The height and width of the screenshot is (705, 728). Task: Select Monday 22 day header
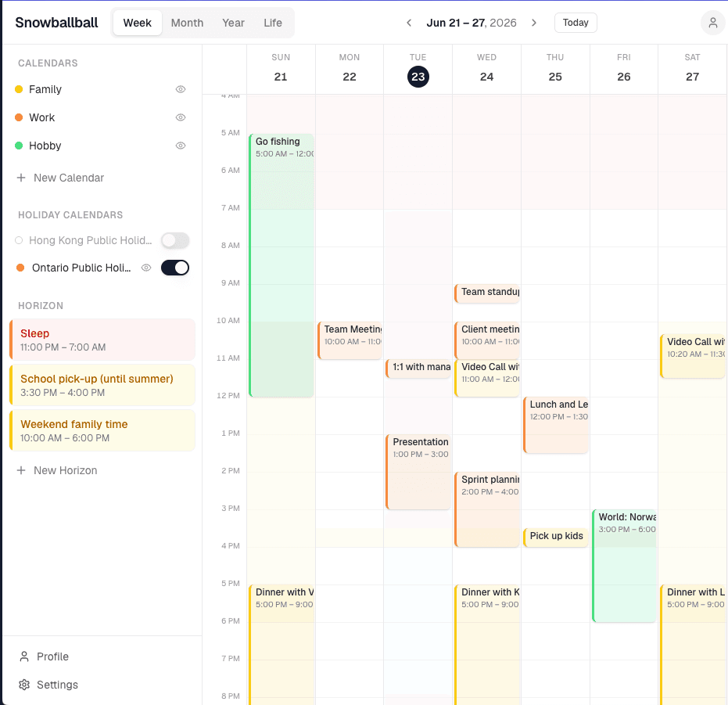click(350, 69)
